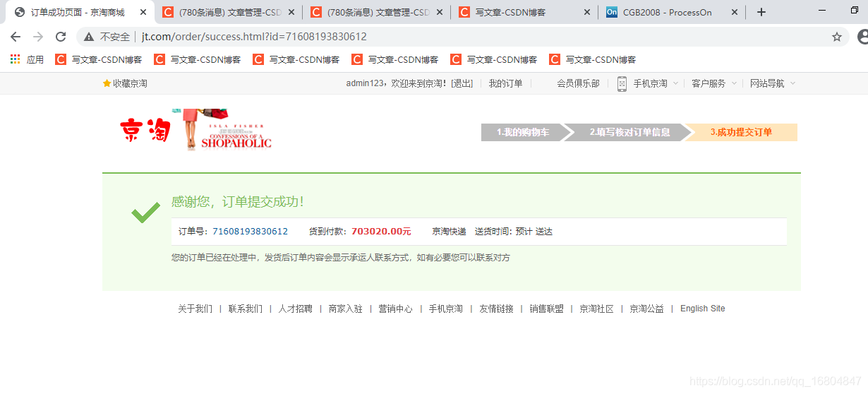The width and height of the screenshot is (868, 394).
Task: Close the 写文章-CSDN博客 tab
Action: [588, 12]
